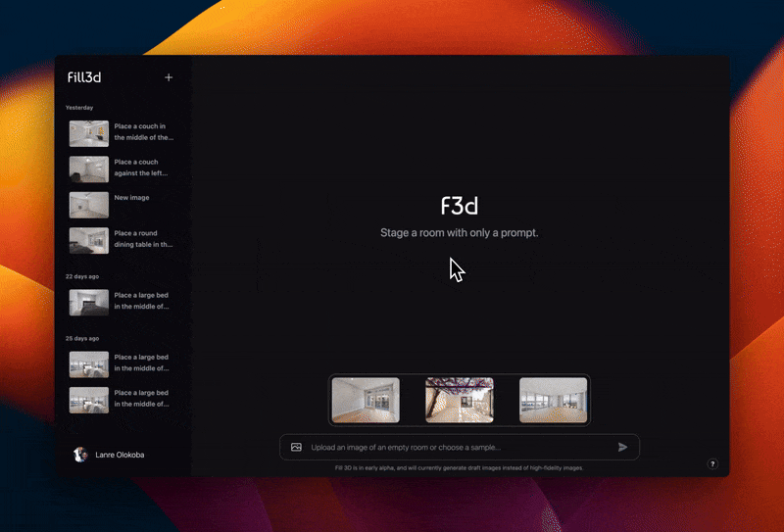Click the image upload icon in the prompt bar
This screenshot has height=532, width=784.
(296, 447)
